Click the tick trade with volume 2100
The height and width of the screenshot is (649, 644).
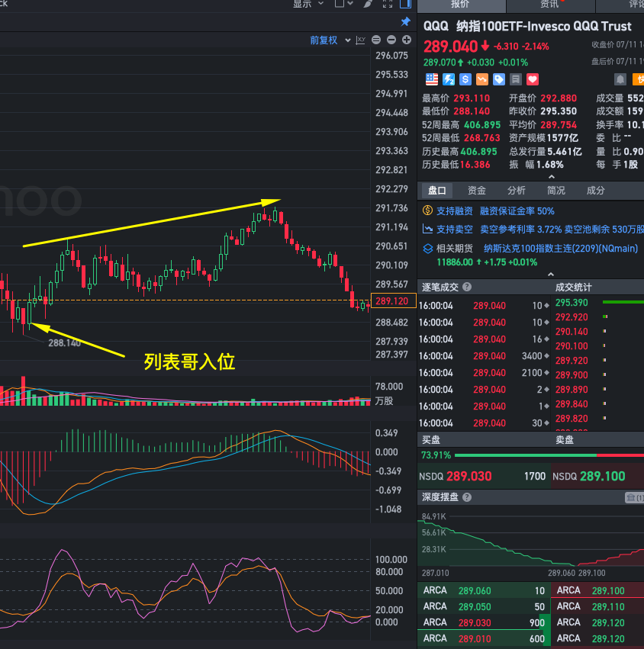click(x=484, y=372)
